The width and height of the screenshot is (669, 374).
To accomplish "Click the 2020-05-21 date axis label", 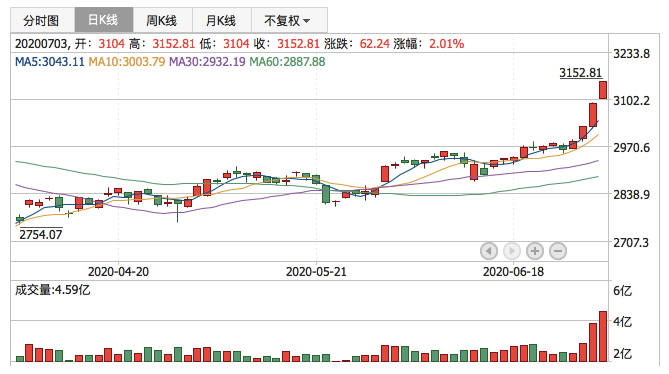I will (316, 272).
